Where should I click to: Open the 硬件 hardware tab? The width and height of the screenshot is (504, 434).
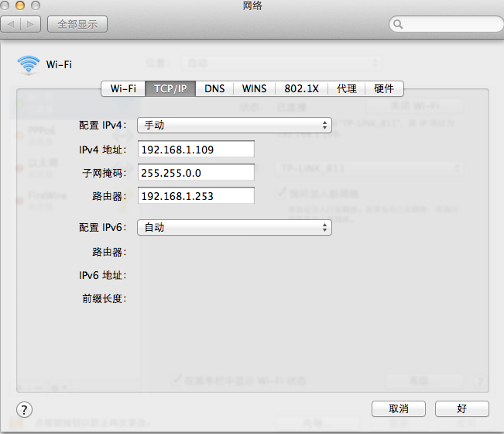click(x=384, y=88)
